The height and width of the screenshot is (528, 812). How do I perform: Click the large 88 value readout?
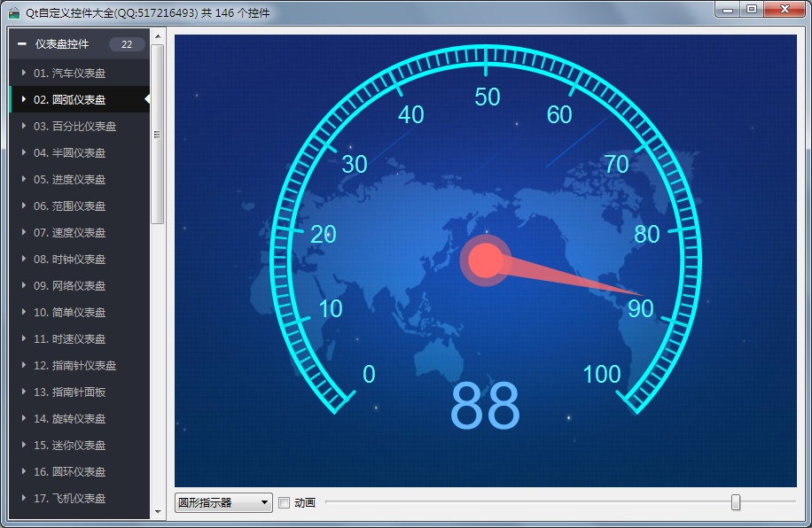click(x=485, y=405)
